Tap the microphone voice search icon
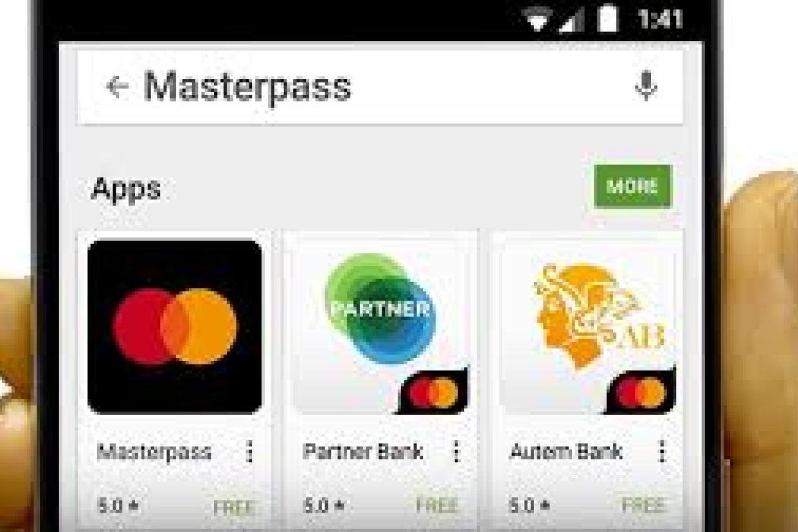 point(646,86)
